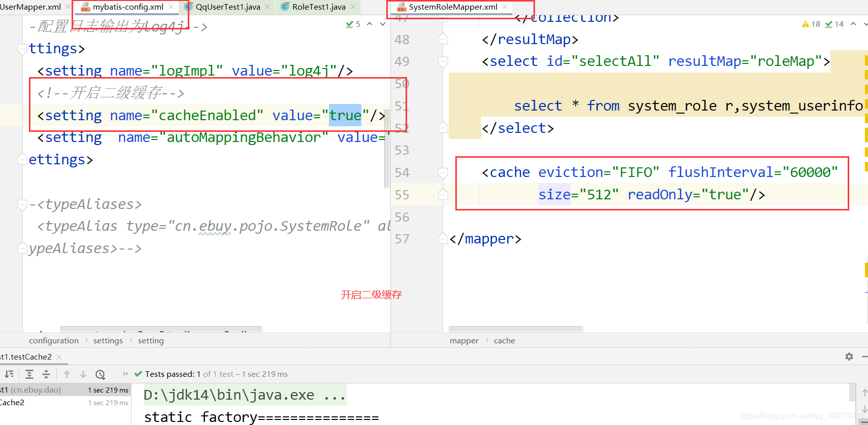
Task: Click the D:\jdk14\bin\java.exe console line
Action: coord(245,395)
